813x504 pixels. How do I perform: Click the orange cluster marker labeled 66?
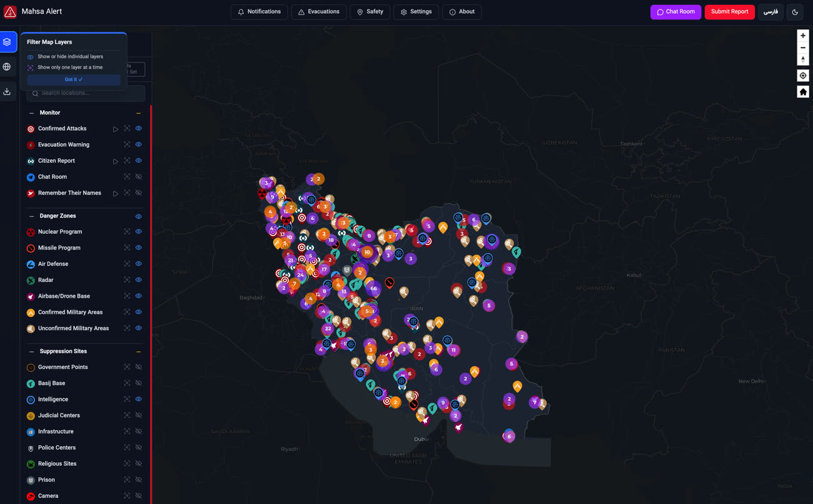(x=374, y=288)
